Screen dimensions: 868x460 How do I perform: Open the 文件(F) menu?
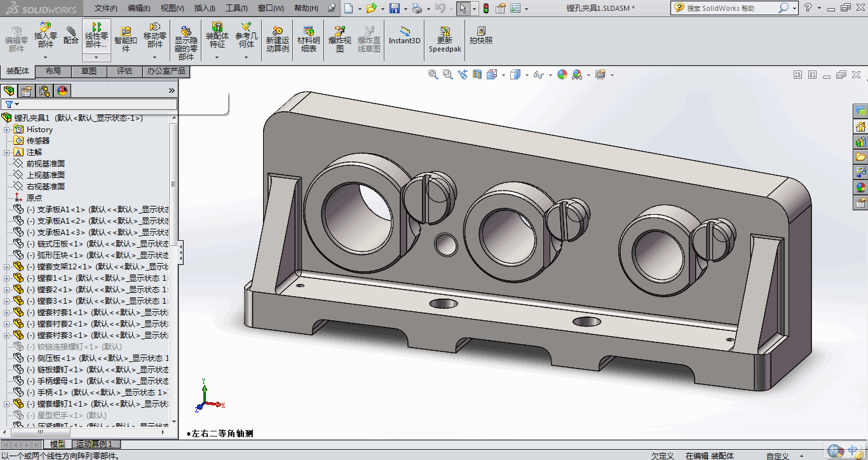point(105,8)
